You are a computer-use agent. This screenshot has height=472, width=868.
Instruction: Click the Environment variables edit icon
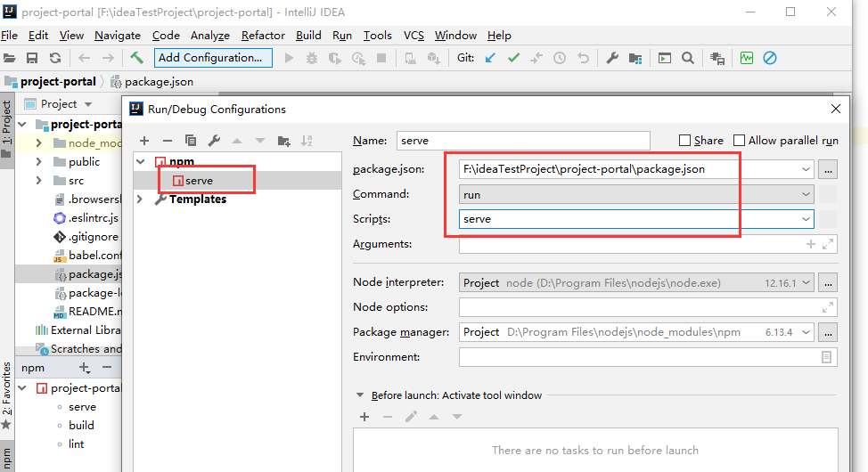[x=826, y=357]
